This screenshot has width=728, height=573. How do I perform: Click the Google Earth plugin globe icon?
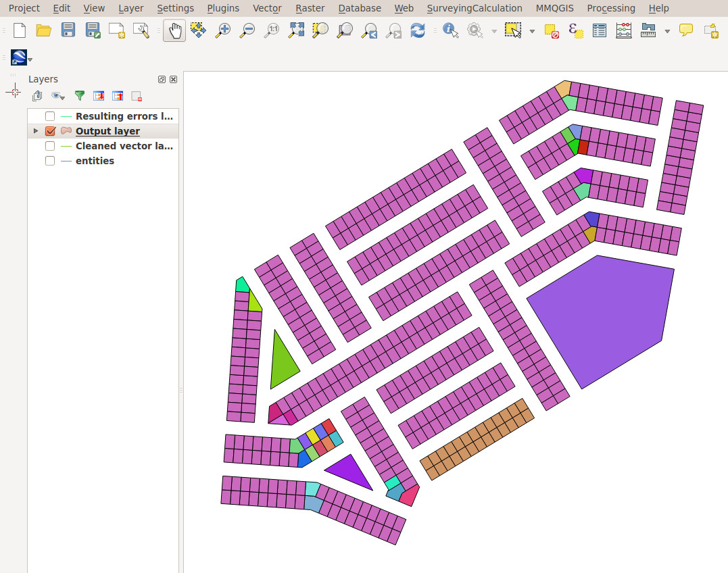click(x=18, y=57)
